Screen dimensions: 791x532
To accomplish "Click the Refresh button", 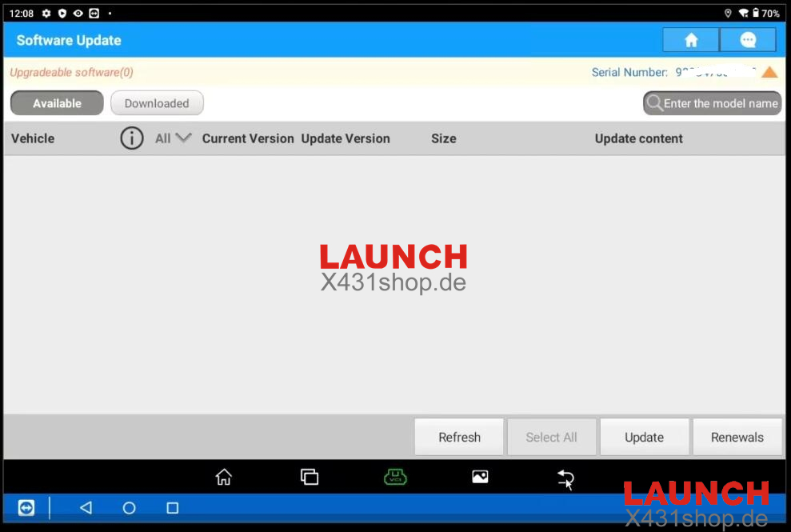I will pyautogui.click(x=459, y=438).
